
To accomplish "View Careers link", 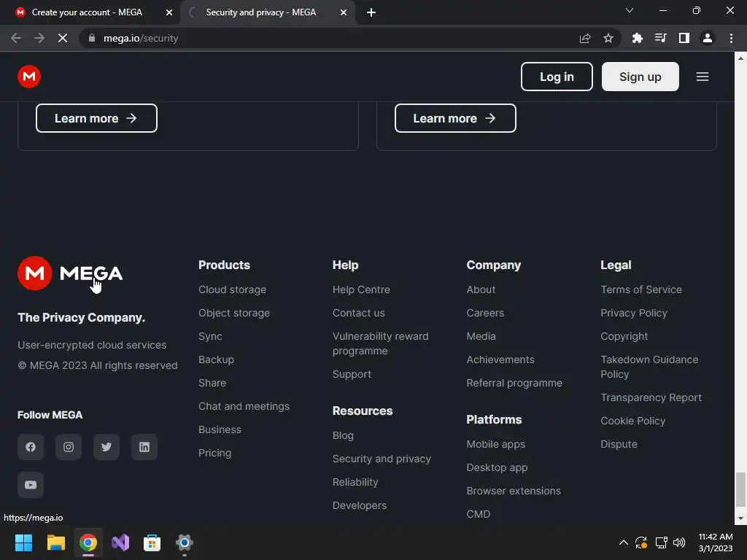I will click(x=485, y=313).
